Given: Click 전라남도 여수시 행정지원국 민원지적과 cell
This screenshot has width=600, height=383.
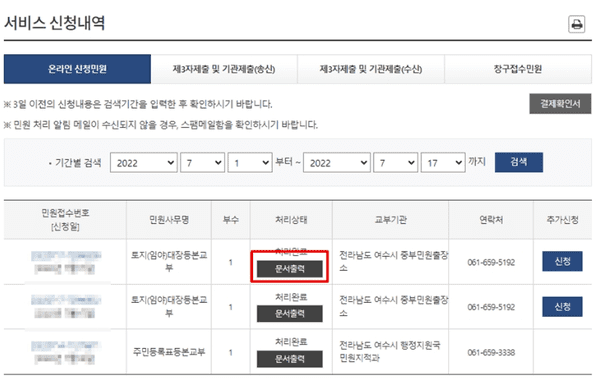Looking at the screenshot, I should (x=390, y=352).
